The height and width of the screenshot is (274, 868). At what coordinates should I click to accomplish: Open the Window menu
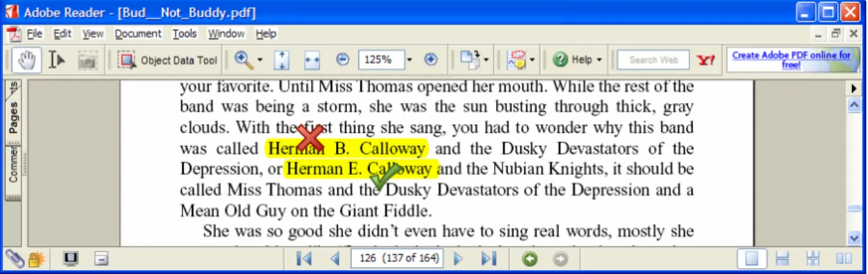pos(226,34)
